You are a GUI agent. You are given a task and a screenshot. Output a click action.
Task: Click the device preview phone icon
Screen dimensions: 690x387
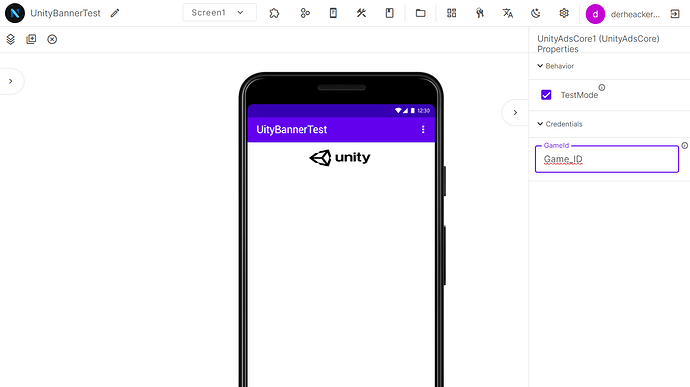coord(333,13)
